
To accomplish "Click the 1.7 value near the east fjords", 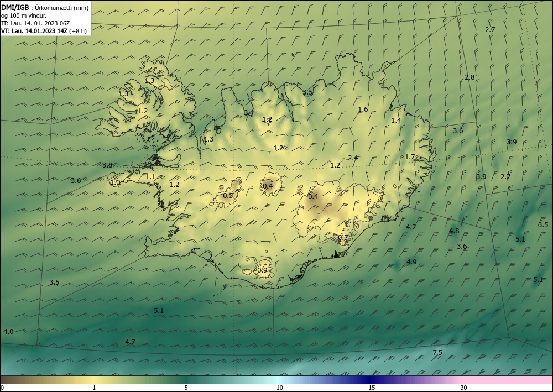I will point(410,157).
